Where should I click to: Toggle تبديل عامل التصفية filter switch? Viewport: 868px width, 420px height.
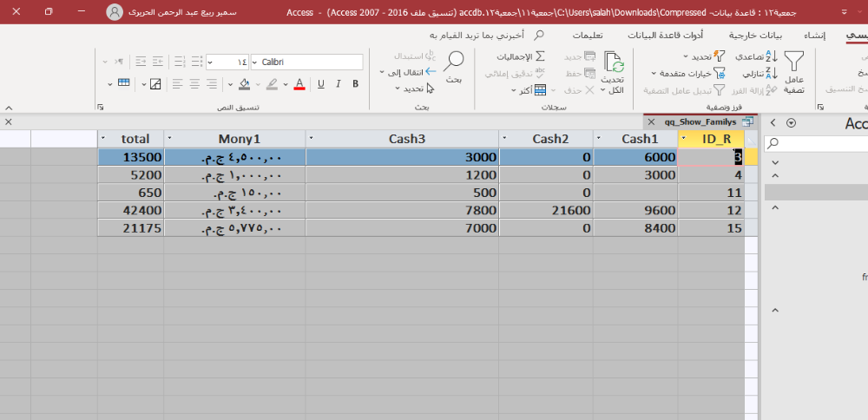685,90
